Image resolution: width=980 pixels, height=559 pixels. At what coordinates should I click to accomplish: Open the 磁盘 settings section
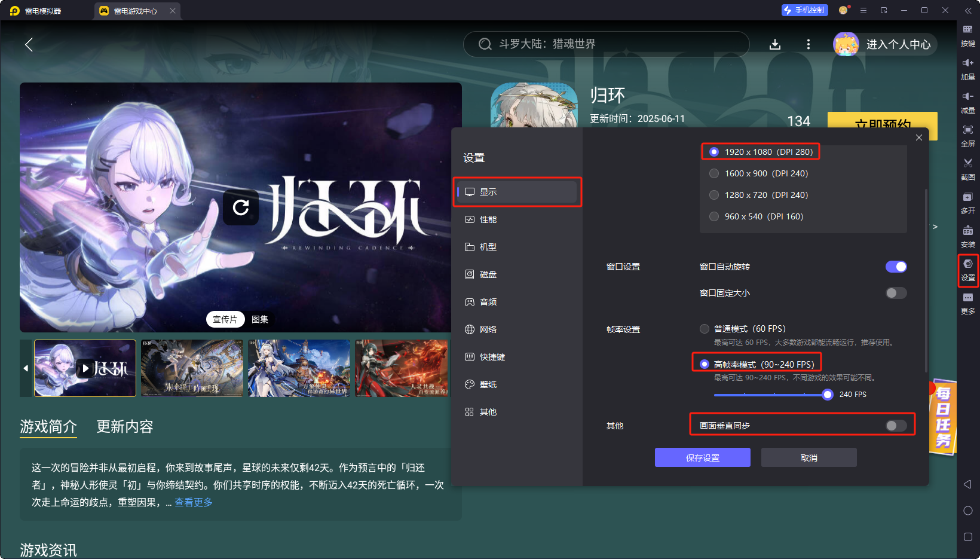[x=517, y=274]
